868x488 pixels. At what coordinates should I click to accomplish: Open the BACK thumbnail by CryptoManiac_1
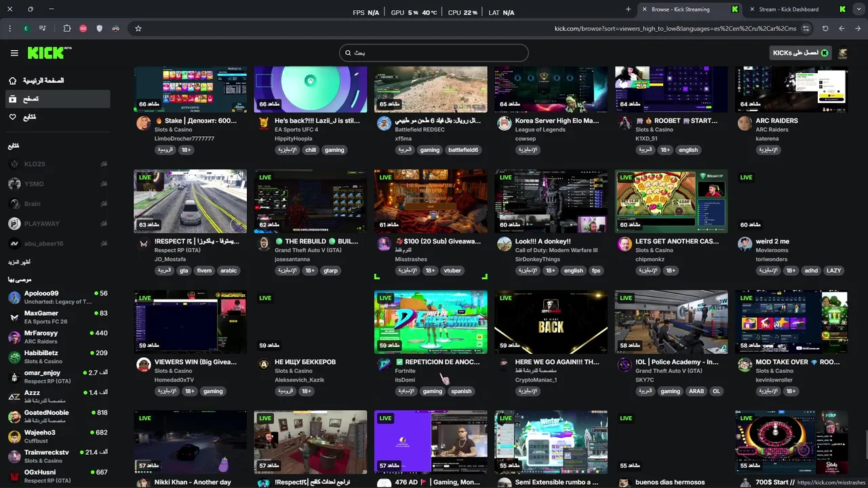551,322
